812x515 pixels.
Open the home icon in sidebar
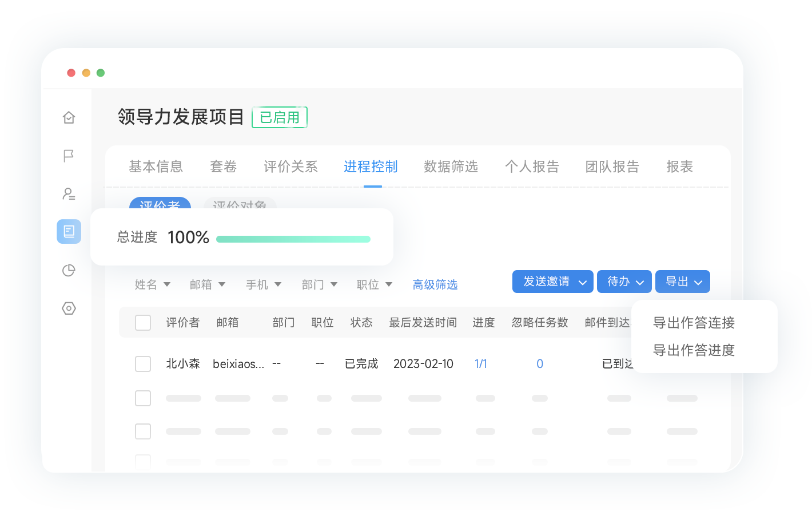69,117
